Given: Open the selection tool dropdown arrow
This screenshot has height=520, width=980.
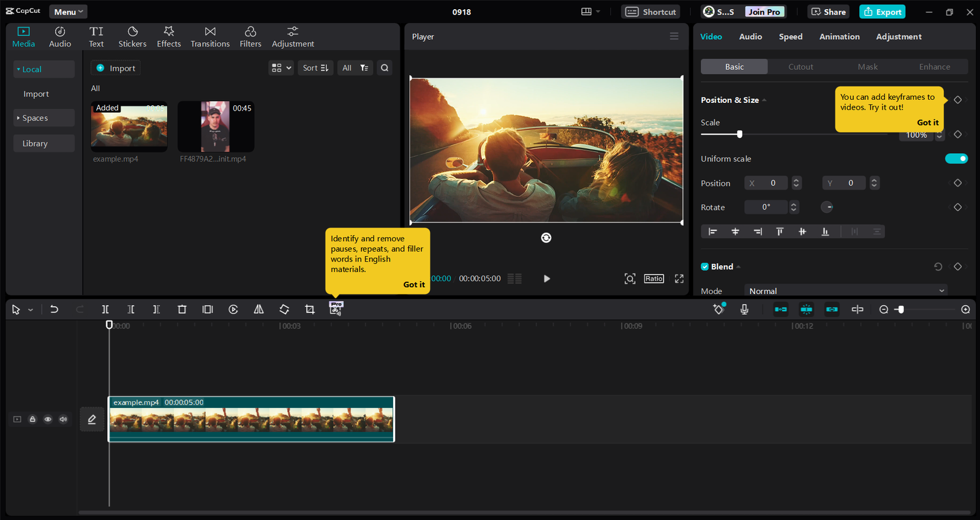Looking at the screenshot, I should click(31, 310).
